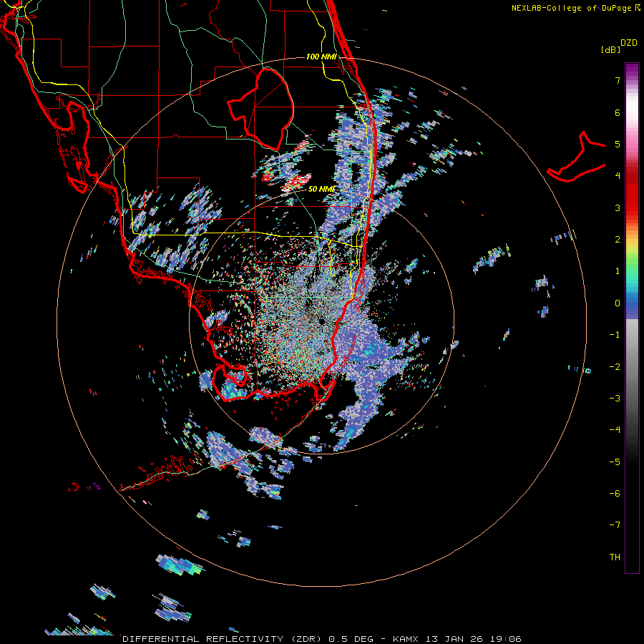
Task: Click the TH label on color scale
Action: 615,557
